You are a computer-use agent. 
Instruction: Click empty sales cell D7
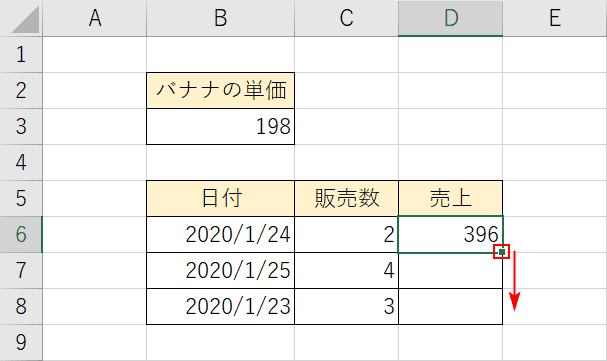coord(451,270)
